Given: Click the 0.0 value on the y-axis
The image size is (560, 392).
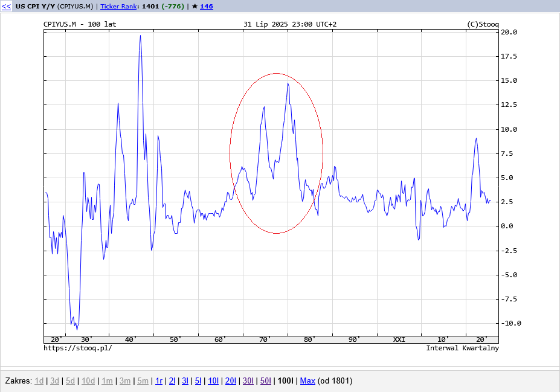Looking at the screenshot, I should click(507, 226).
